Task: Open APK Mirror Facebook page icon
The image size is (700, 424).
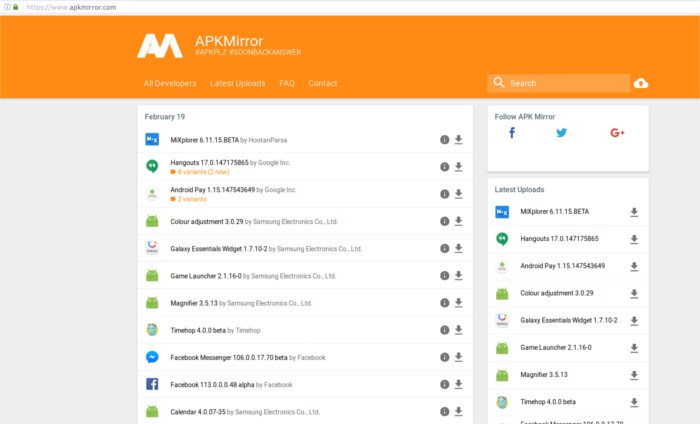Action: point(512,133)
